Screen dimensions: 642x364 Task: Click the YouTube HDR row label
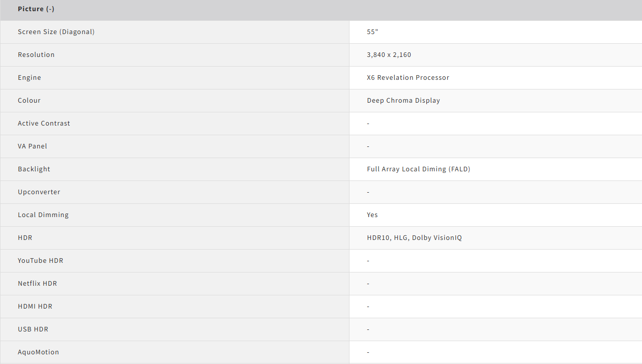(41, 261)
